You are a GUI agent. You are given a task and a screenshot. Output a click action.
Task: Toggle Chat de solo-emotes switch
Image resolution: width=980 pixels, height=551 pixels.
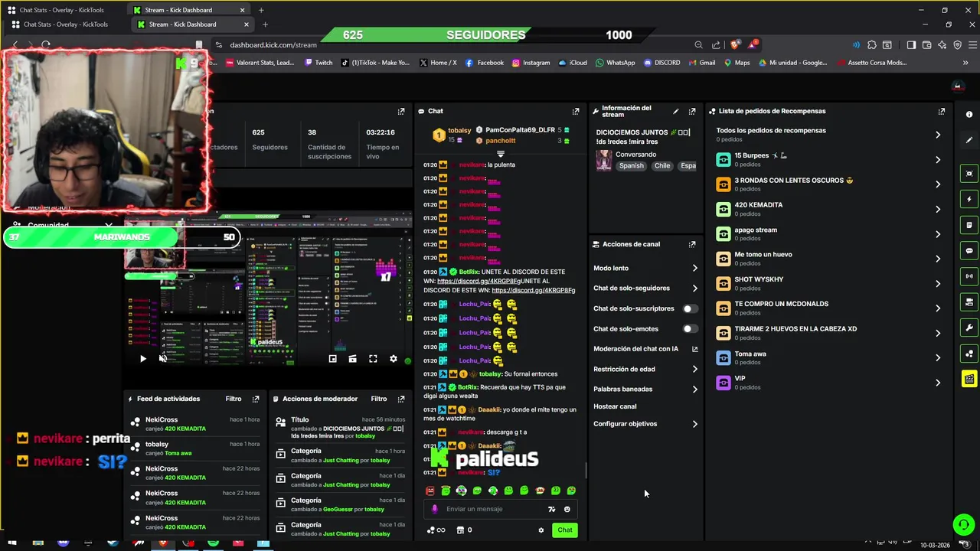tap(690, 328)
